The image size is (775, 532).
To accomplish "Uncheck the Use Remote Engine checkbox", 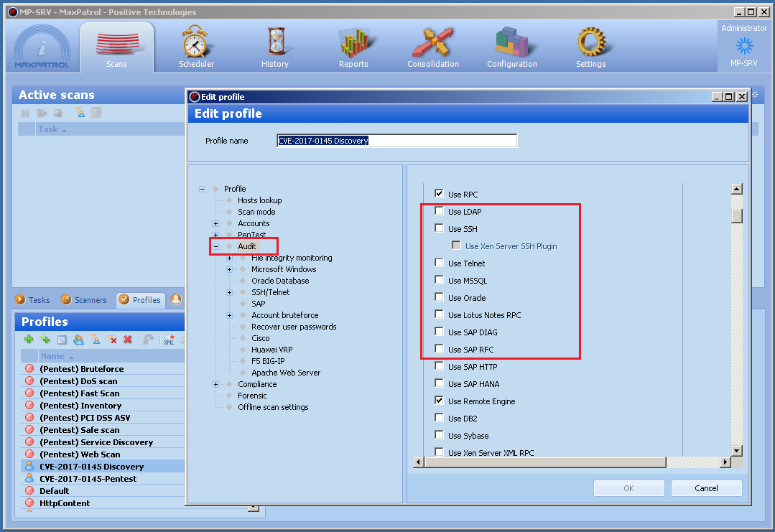I will 439,401.
